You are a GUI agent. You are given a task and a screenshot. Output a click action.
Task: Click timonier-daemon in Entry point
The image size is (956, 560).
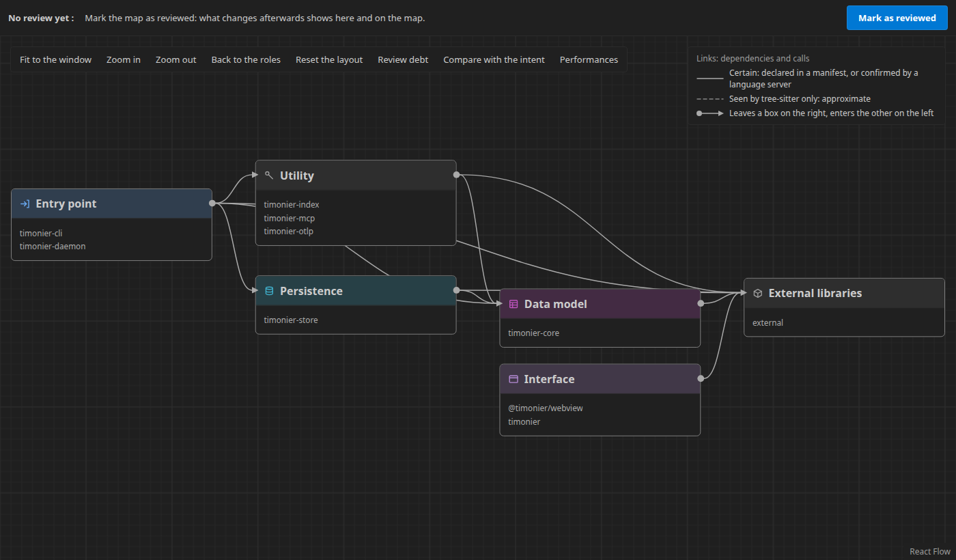(x=53, y=246)
